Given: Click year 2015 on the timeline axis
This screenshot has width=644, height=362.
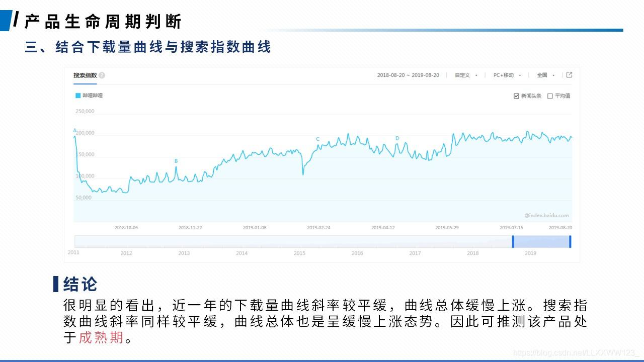Looking at the screenshot, I should tap(299, 253).
